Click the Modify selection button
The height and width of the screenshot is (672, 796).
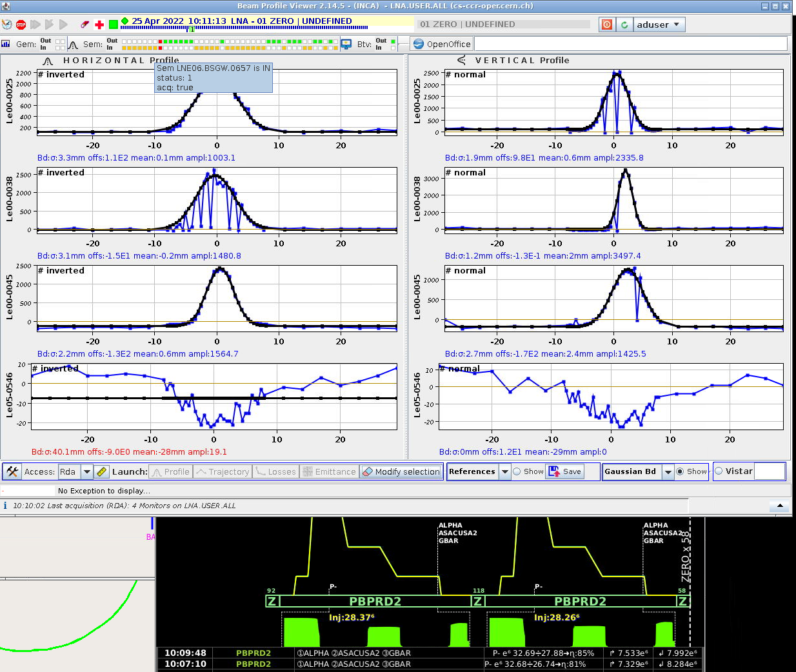401,471
